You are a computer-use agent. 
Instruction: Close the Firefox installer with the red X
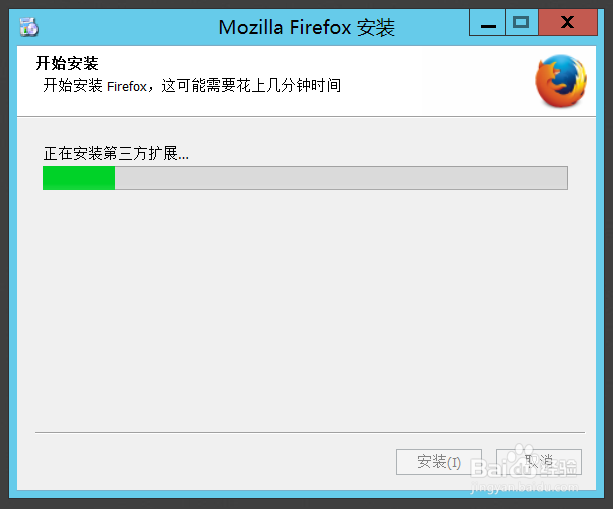click(568, 23)
